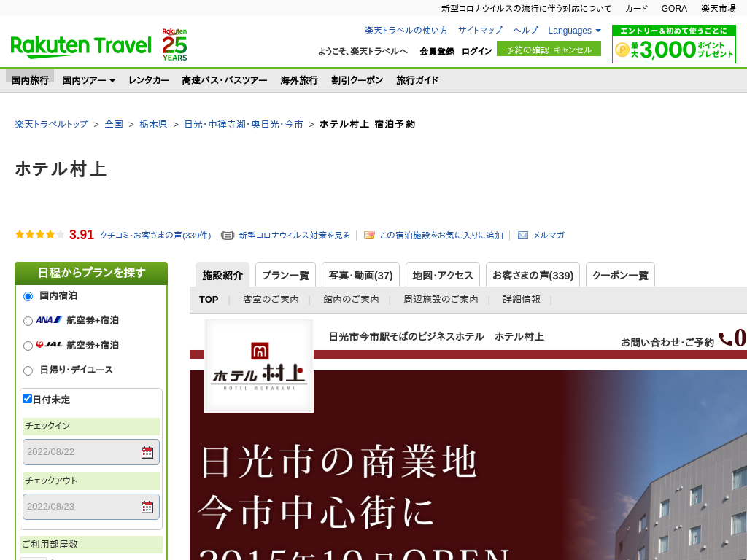Click the Rakuten Travel logo
747x560 pixels.
point(80,46)
